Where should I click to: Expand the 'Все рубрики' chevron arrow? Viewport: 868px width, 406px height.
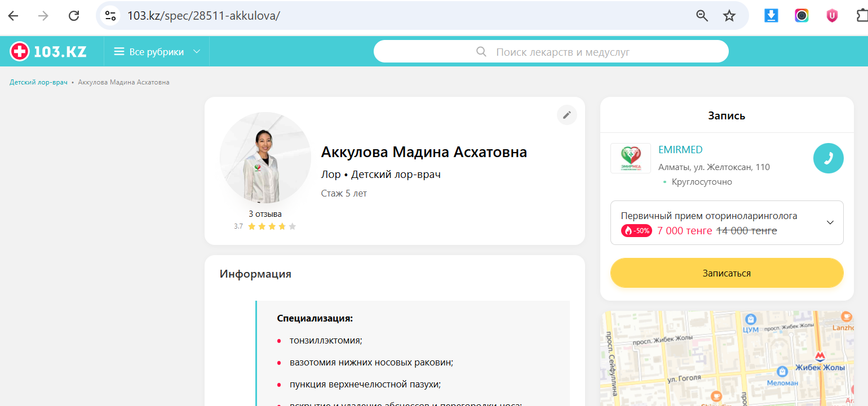(197, 52)
